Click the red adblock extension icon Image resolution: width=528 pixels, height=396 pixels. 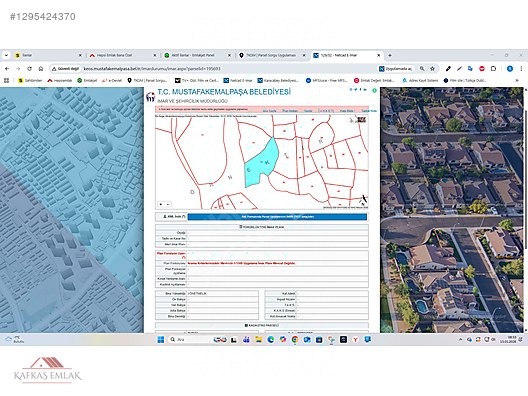[482, 69]
